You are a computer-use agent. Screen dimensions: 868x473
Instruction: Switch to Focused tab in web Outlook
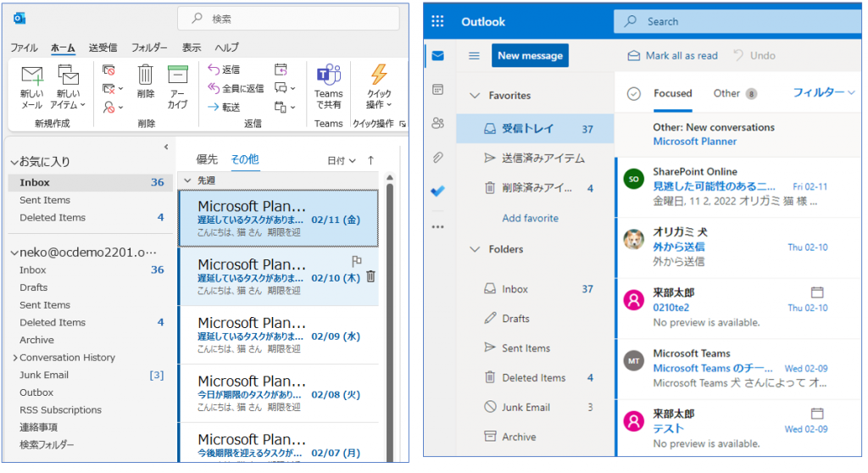(x=672, y=93)
